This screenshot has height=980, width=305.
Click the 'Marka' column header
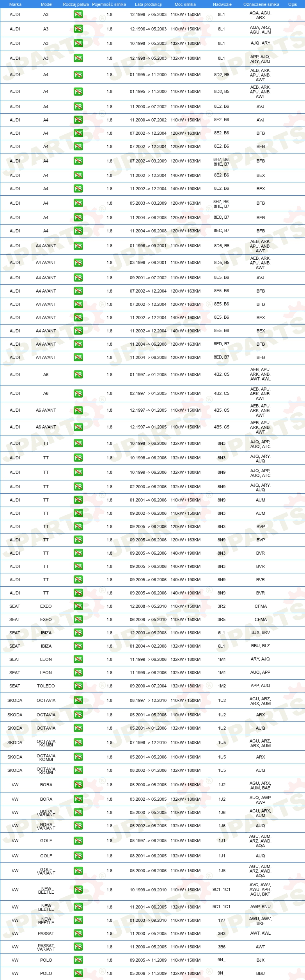pos(15,4)
